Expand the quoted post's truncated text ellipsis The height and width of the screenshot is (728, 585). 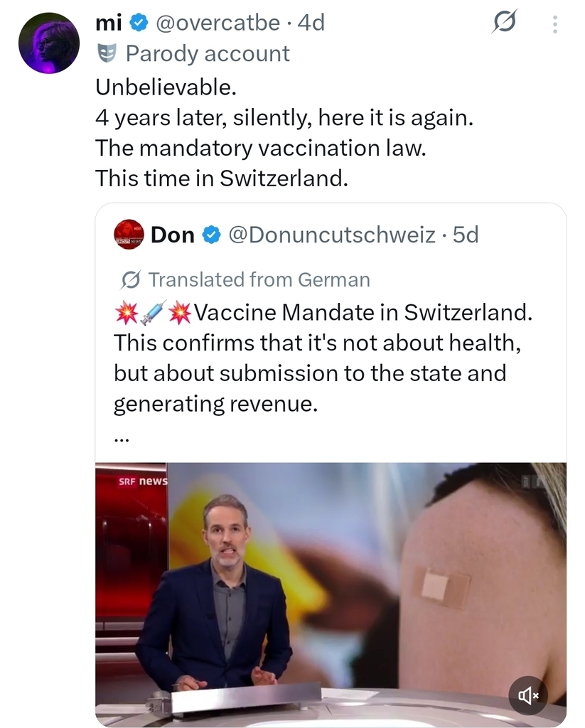120,437
